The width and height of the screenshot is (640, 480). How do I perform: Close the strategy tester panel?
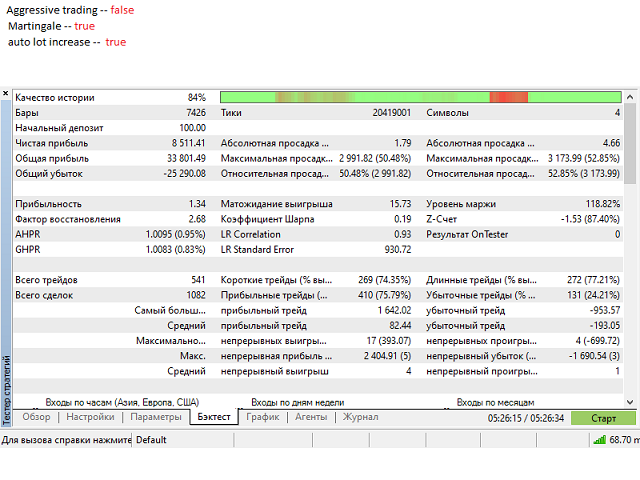point(6,94)
